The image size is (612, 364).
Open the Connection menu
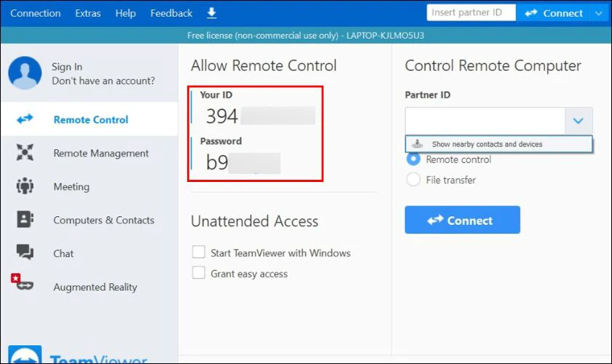pyautogui.click(x=35, y=13)
